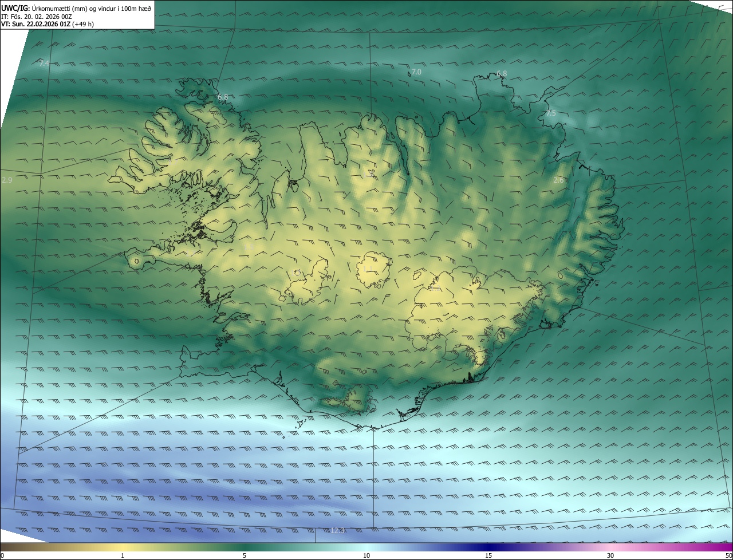733x560 pixels.
Task: Click the 7.4 precipitable water value label
Action: [x=44, y=63]
